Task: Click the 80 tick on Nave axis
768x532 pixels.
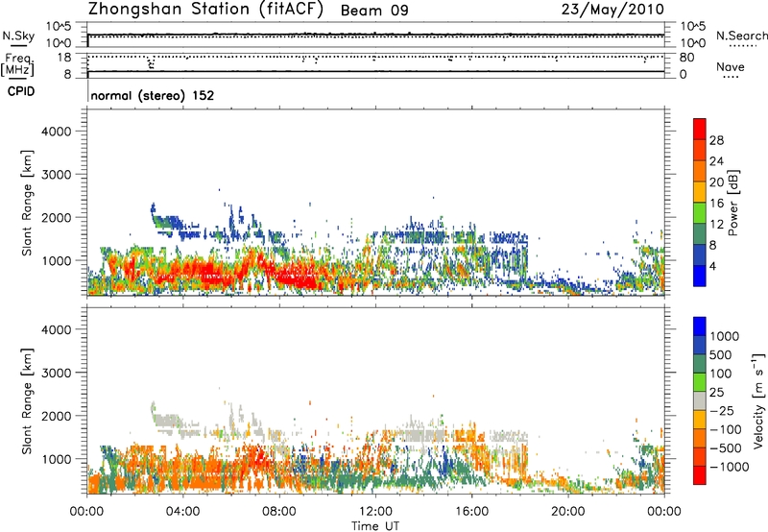Action: coord(686,58)
